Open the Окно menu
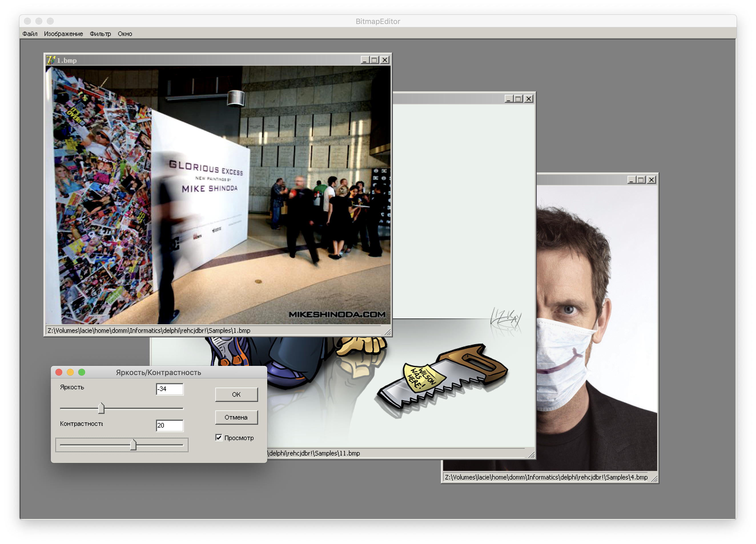Image resolution: width=756 pixels, height=544 pixels. (x=125, y=34)
